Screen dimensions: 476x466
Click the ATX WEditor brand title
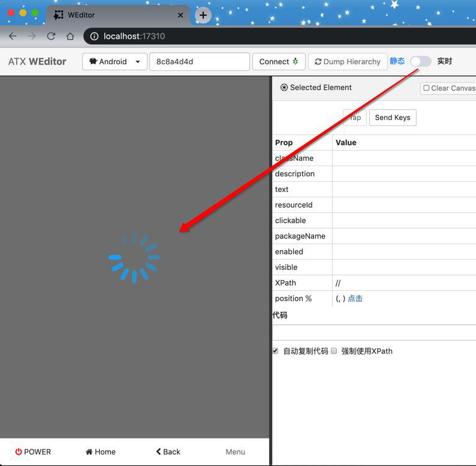click(x=37, y=62)
